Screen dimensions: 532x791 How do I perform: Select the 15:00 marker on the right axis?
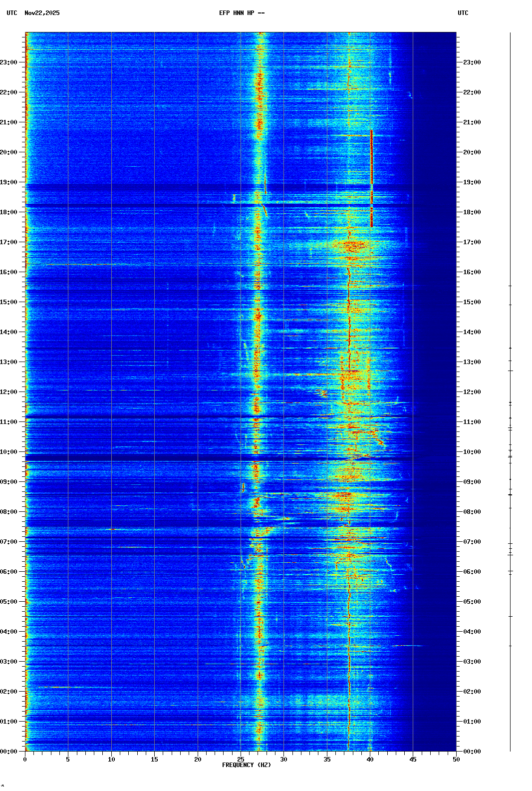click(472, 302)
